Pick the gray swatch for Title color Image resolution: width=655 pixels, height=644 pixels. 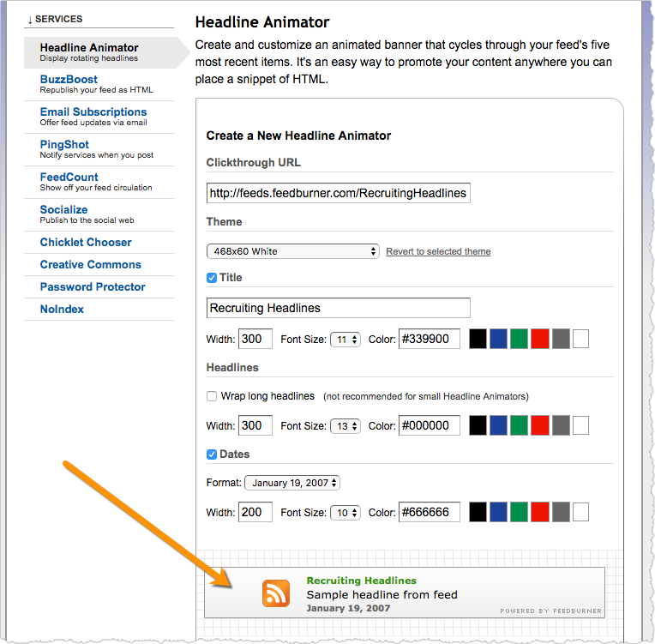pyautogui.click(x=561, y=339)
